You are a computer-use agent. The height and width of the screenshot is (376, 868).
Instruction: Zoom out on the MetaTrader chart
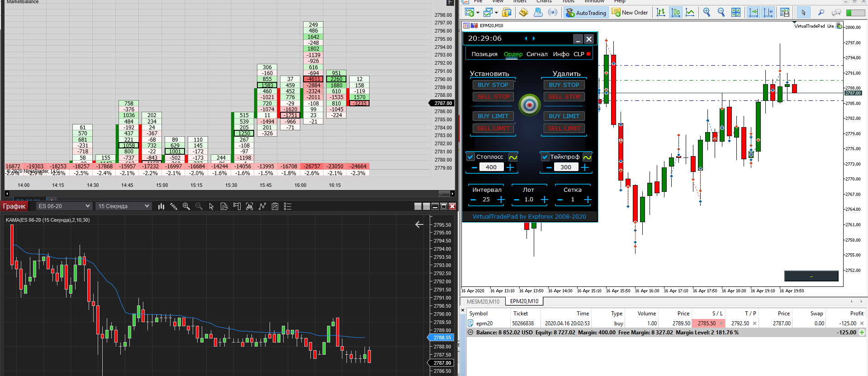(x=721, y=13)
